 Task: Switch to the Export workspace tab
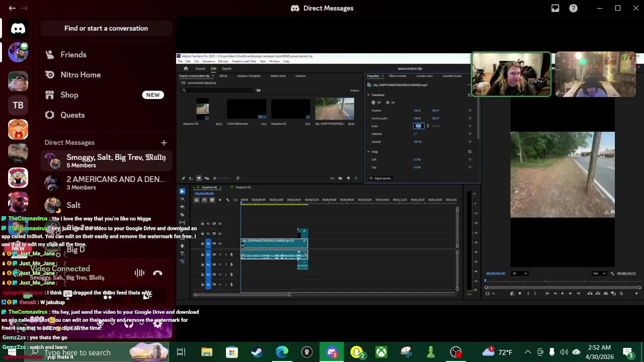[226, 68]
